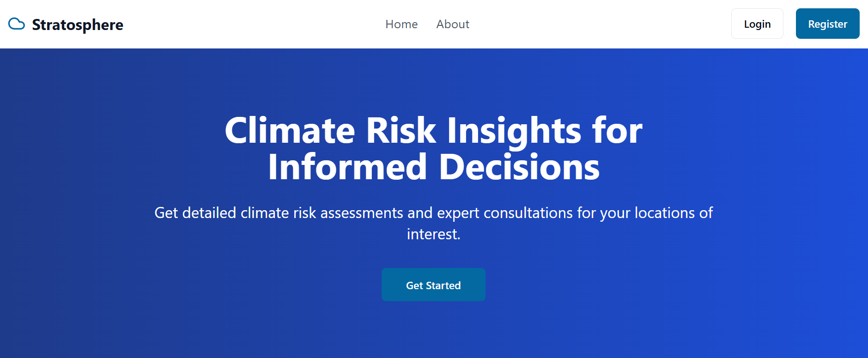Click "Get detailed" starting the subtitle
Image resolution: width=868 pixels, height=358 pixels.
click(195, 213)
